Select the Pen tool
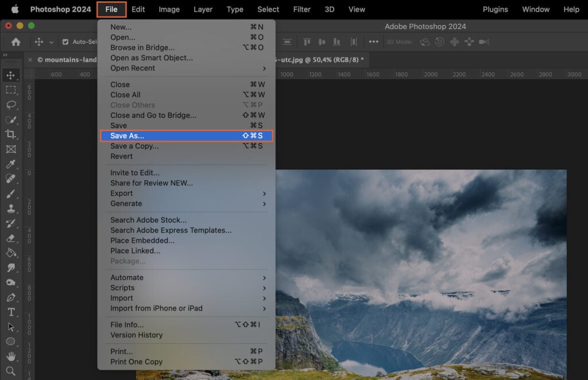Image resolution: width=588 pixels, height=380 pixels. point(11,298)
